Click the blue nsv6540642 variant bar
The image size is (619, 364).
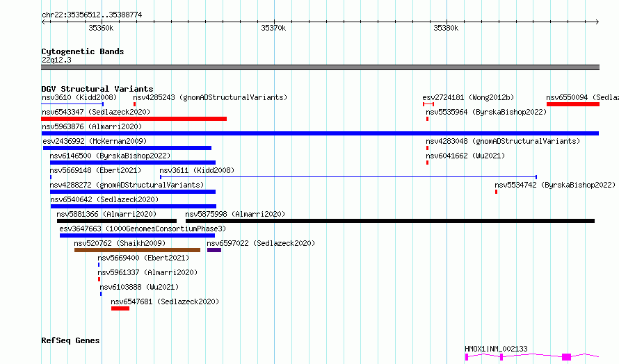(134, 206)
